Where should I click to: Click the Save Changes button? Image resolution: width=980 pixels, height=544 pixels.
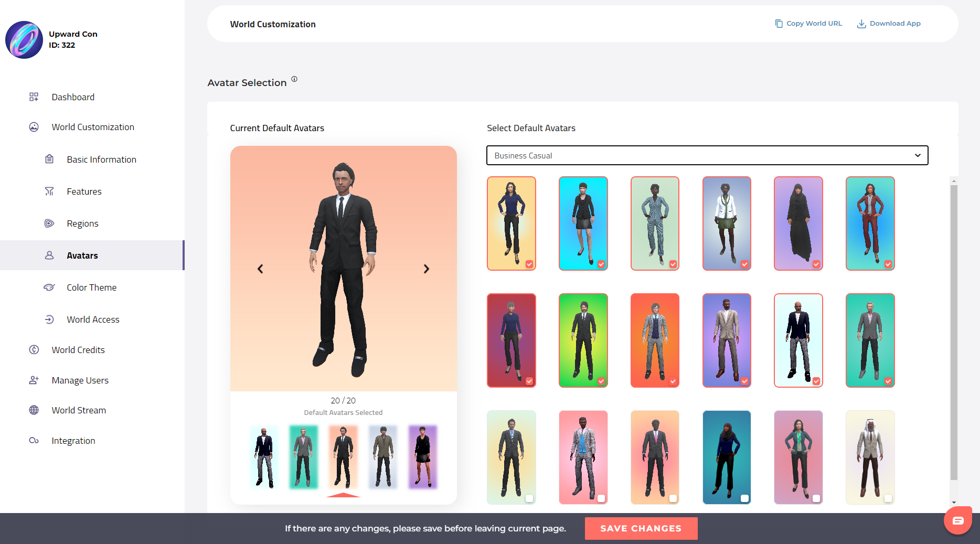pyautogui.click(x=641, y=528)
